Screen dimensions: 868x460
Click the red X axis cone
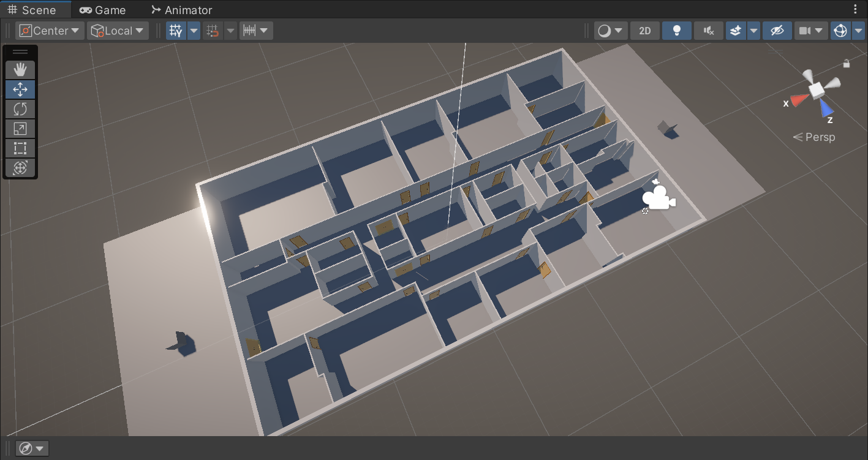click(799, 100)
